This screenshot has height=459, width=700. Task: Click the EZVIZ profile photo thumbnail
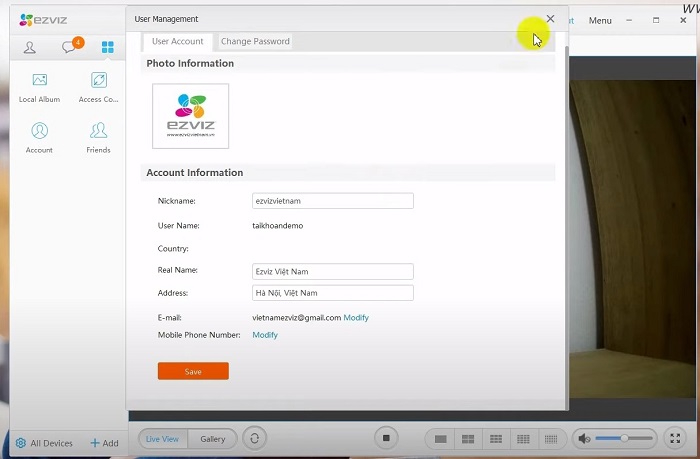(191, 116)
